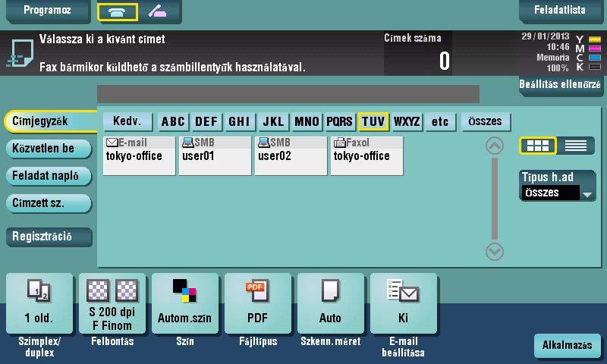Screen dimensions: 607x364
Task: Switch to list view layout
Action: pyautogui.click(x=576, y=146)
